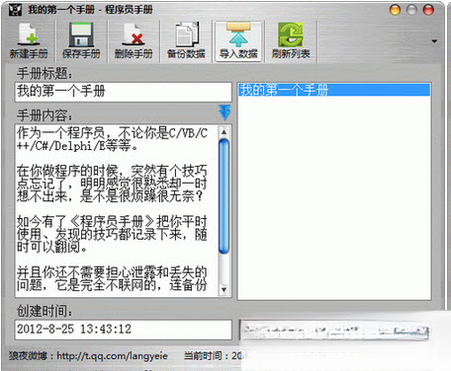Click inside the 手册内容 content text area
Viewport: 451px width, 371px height.
click(117, 211)
